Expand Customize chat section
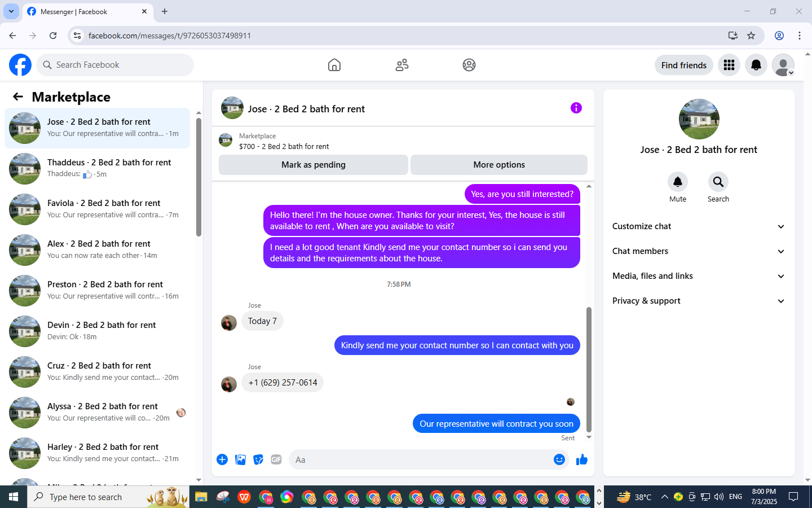This screenshot has height=508, width=812. click(699, 226)
